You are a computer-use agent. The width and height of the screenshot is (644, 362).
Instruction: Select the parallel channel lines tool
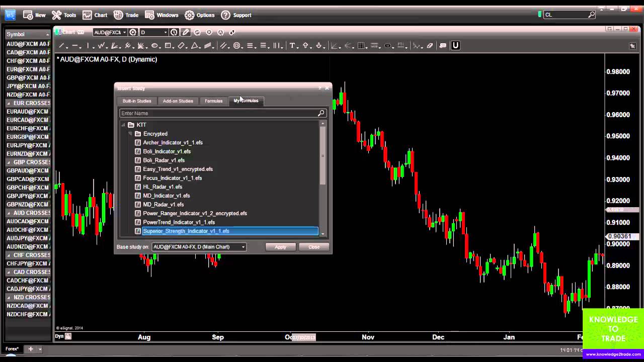[223, 46]
